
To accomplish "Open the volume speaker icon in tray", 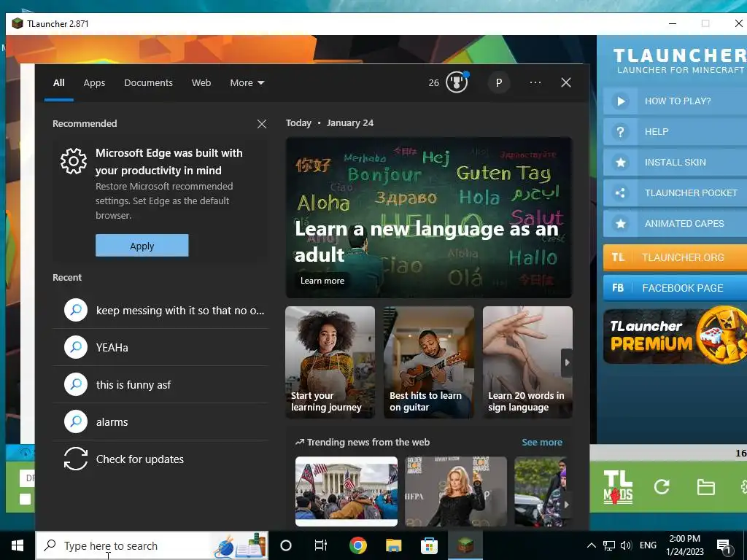I will click(x=626, y=545).
